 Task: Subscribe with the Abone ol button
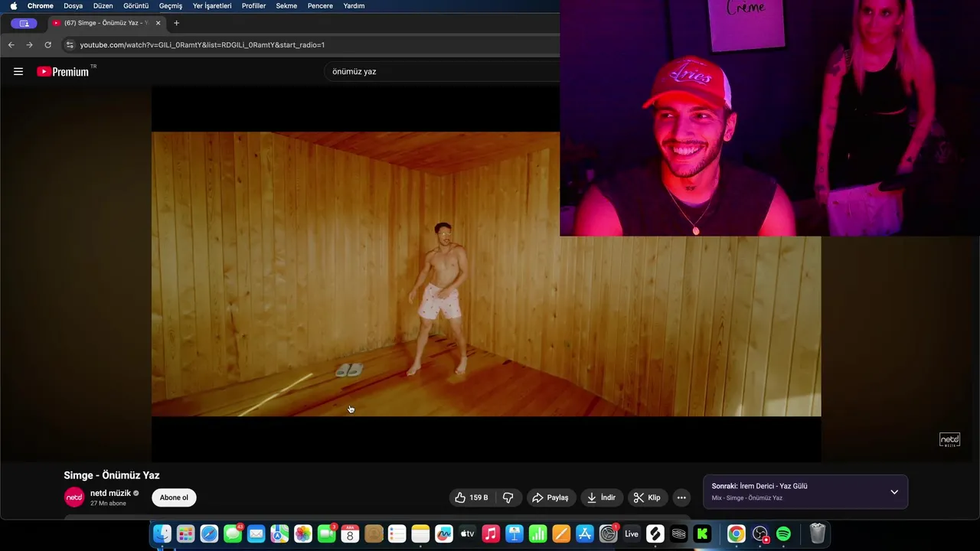[174, 497]
